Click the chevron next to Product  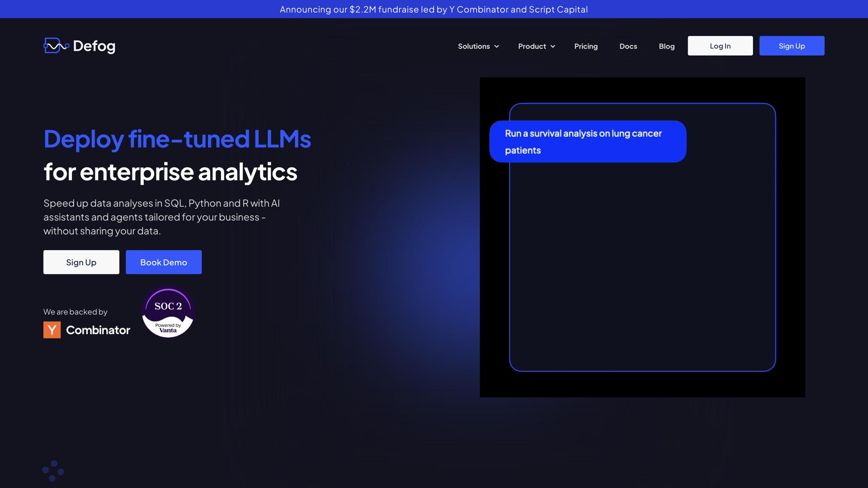point(553,47)
